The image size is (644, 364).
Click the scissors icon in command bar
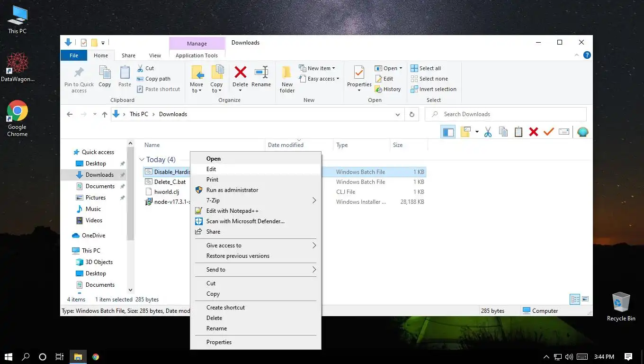point(488,132)
